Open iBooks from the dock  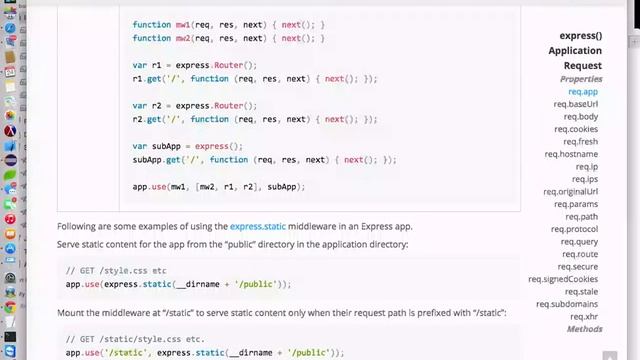[10, 234]
